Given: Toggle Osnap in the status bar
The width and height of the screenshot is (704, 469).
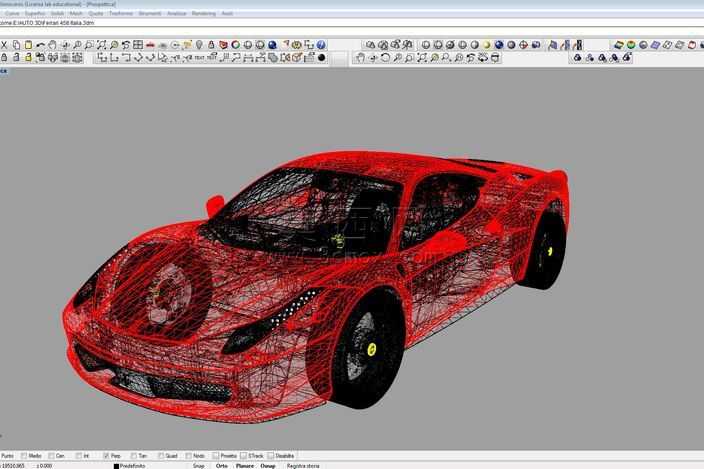Looking at the screenshot, I should 268,466.
